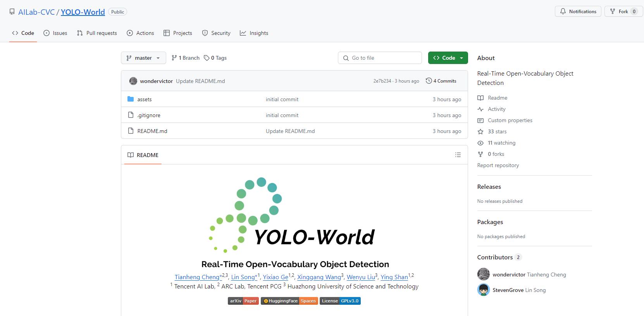Open the Issues tab
This screenshot has width=644, height=316.
pyautogui.click(x=55, y=33)
